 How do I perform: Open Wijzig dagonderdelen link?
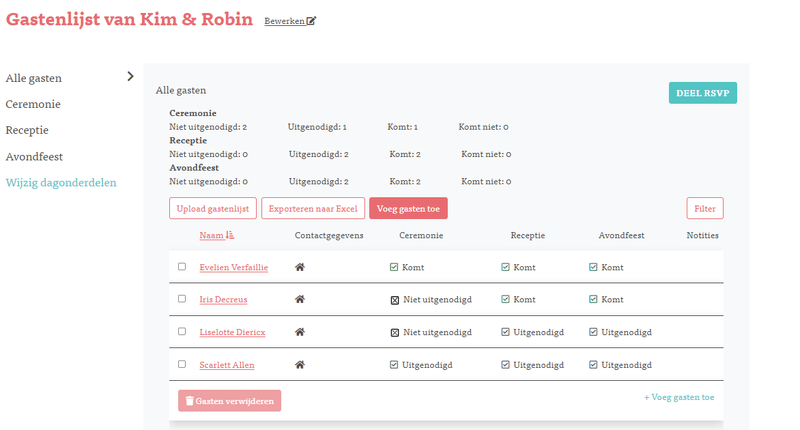[x=61, y=183]
